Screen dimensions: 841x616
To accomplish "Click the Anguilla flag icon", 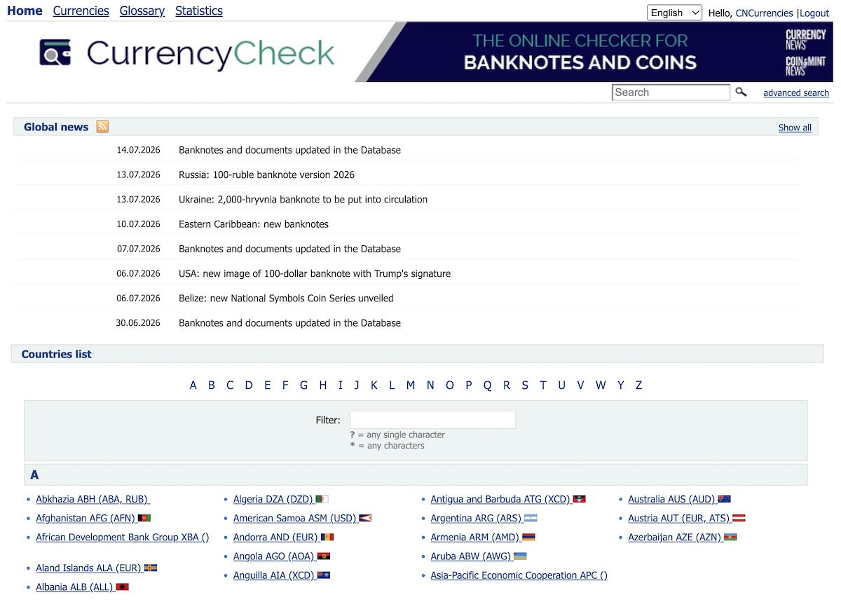I will [323, 575].
